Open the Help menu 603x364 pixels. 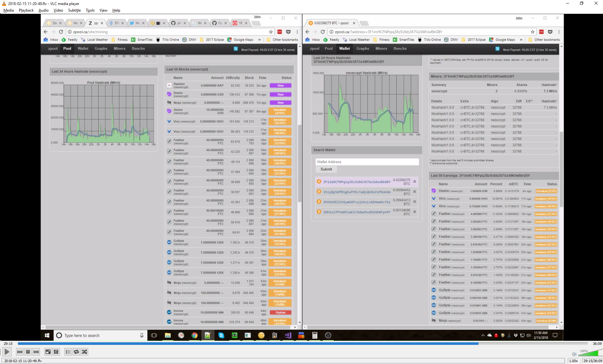116,10
